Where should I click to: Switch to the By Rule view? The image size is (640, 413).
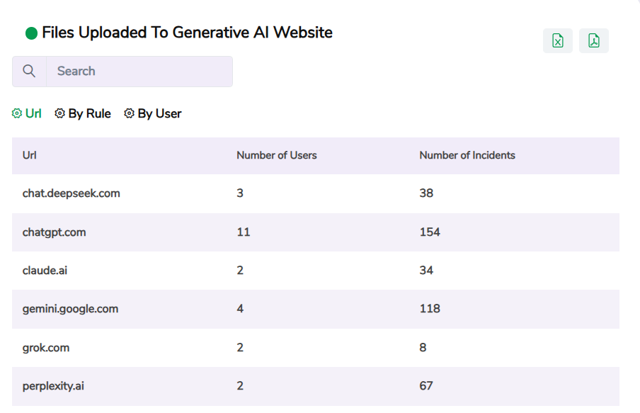point(89,114)
